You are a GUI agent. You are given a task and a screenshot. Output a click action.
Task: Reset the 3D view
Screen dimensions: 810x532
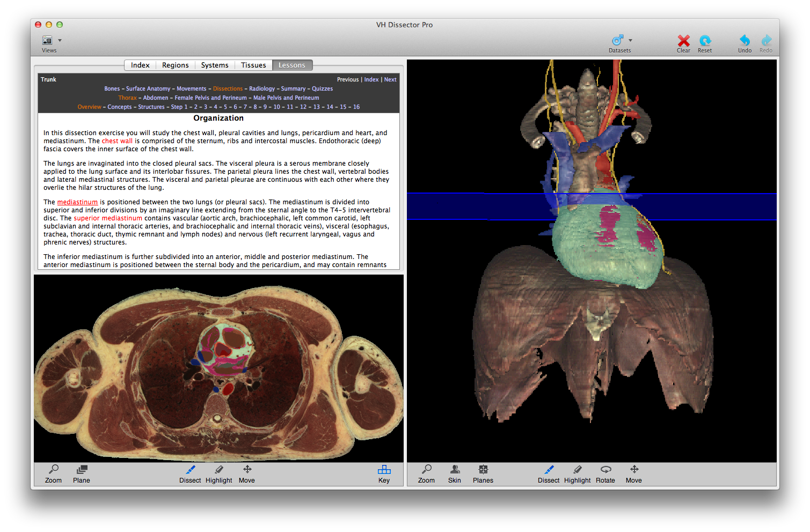pos(705,41)
